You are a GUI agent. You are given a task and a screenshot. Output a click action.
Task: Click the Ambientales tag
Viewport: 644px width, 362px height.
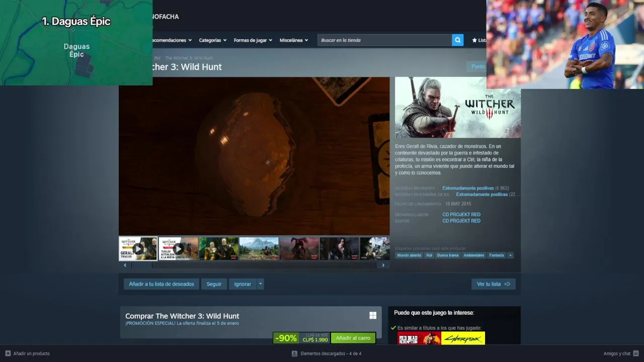(x=474, y=255)
